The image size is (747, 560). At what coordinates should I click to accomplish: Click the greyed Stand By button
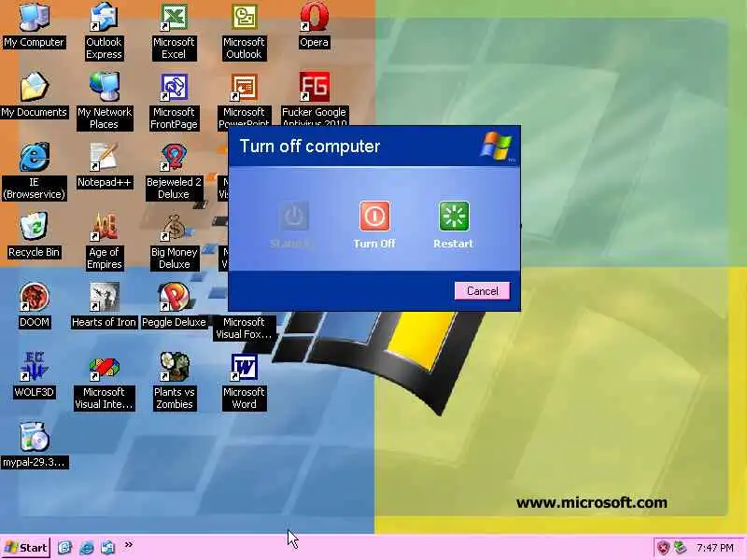point(294,217)
